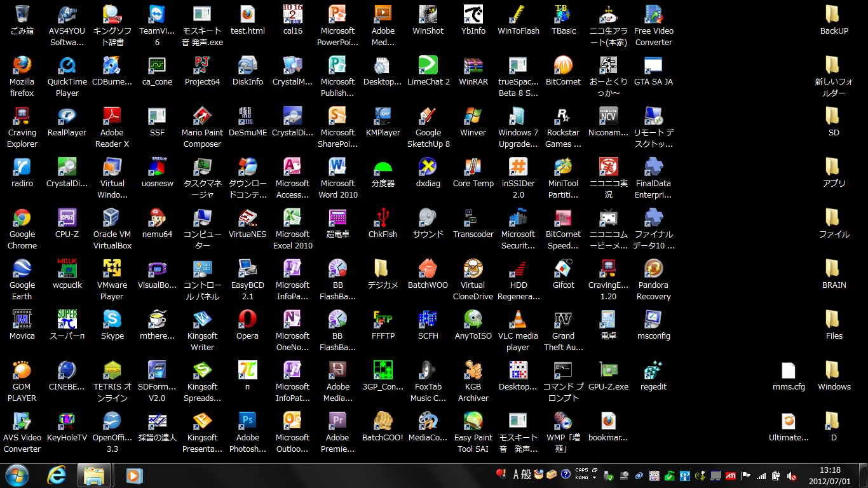This screenshot has height=488, width=868.
Task: Launch Mozilla Firefox from the desktop
Action: pos(22,76)
